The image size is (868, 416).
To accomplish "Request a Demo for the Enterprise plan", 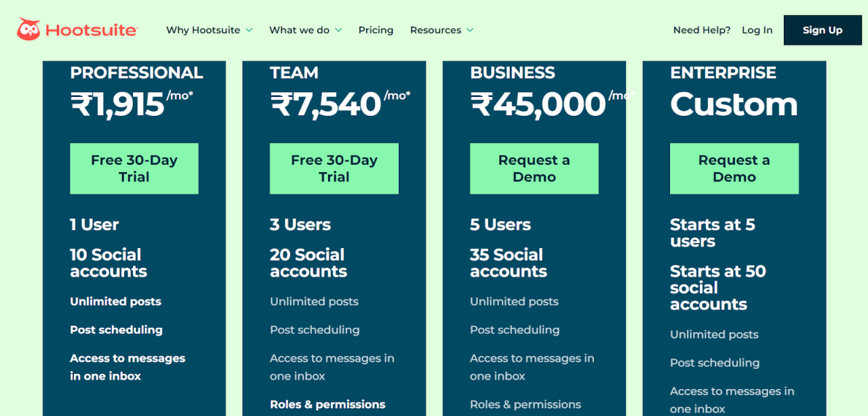I will 734,168.
